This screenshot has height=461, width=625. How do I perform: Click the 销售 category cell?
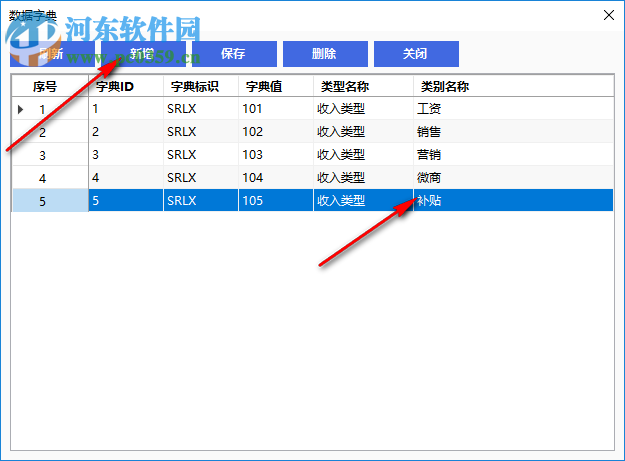click(x=513, y=131)
